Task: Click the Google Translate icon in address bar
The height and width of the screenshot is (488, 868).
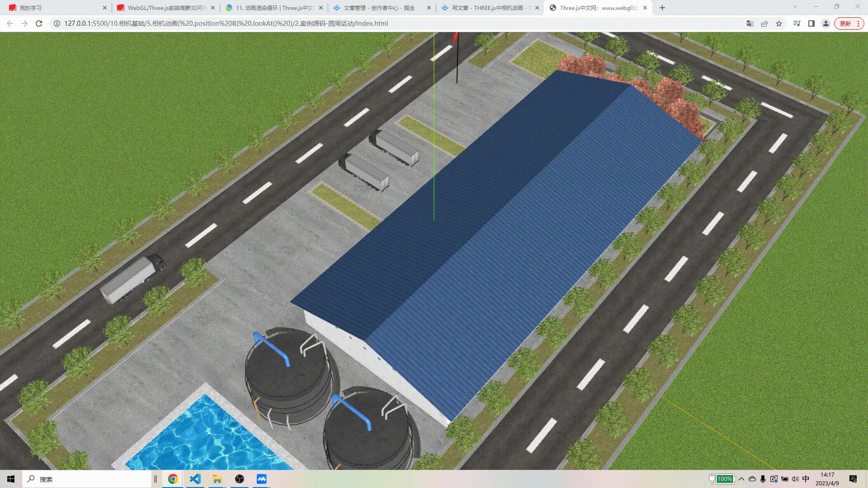Action: pos(750,23)
